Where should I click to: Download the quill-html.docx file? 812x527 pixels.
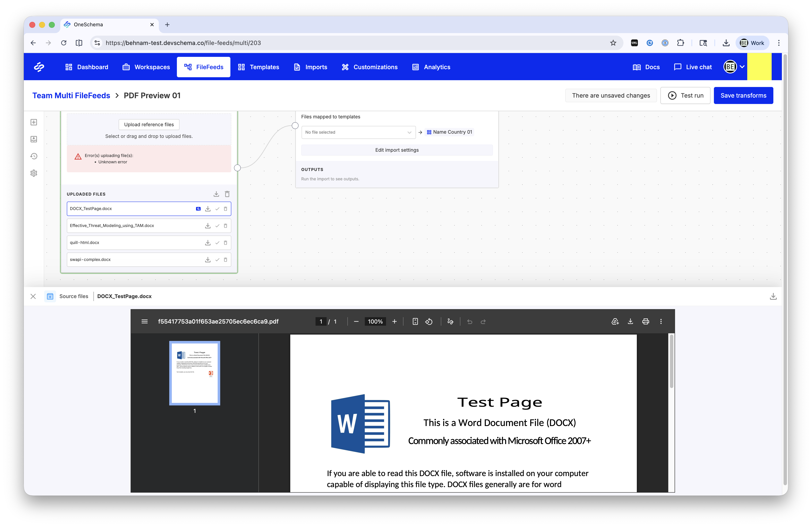[x=207, y=243]
